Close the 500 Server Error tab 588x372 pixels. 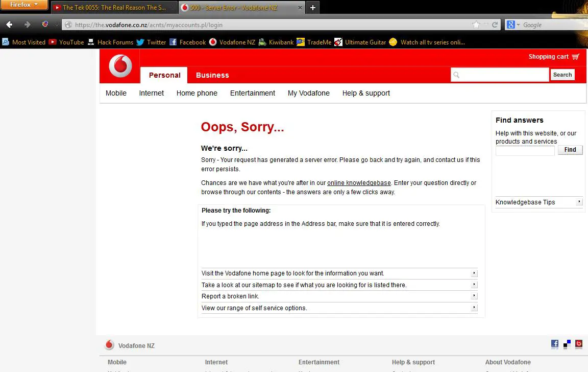tap(300, 8)
